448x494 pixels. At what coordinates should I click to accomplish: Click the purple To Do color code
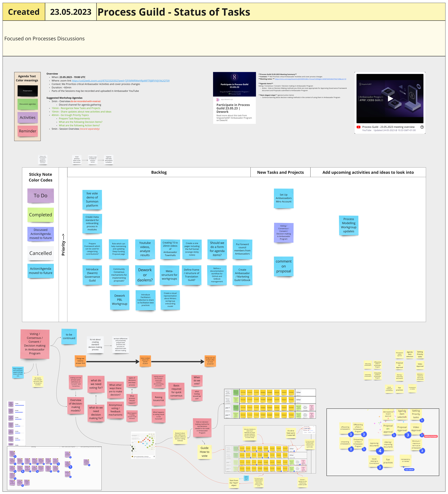41,196
